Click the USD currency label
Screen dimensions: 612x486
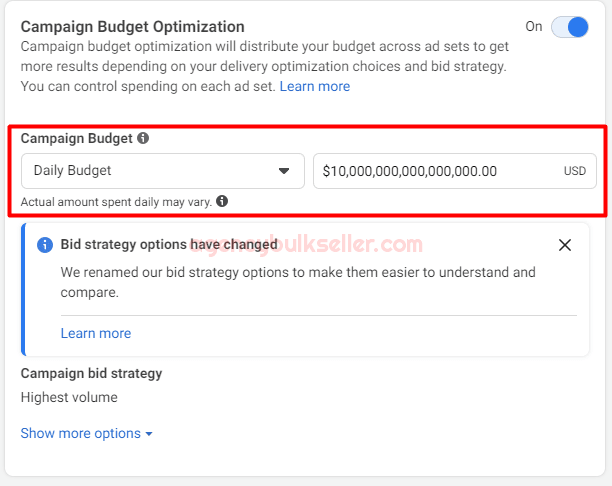coord(574,171)
